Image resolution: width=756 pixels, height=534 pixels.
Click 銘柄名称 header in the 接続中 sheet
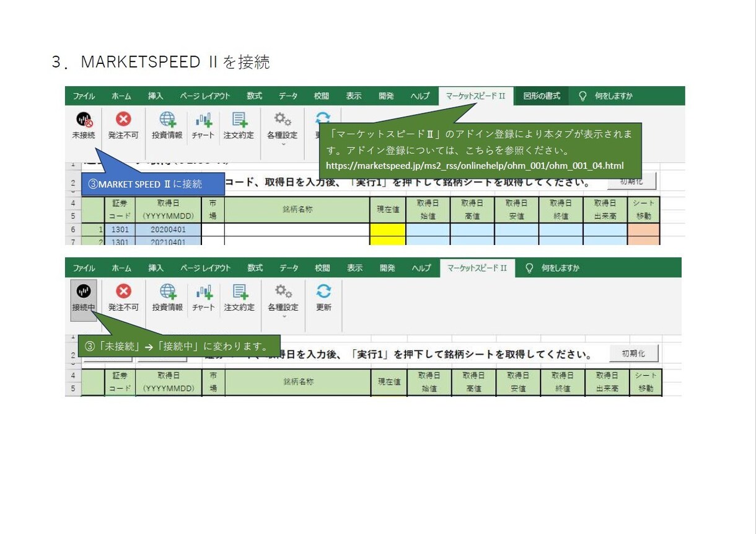[299, 382]
